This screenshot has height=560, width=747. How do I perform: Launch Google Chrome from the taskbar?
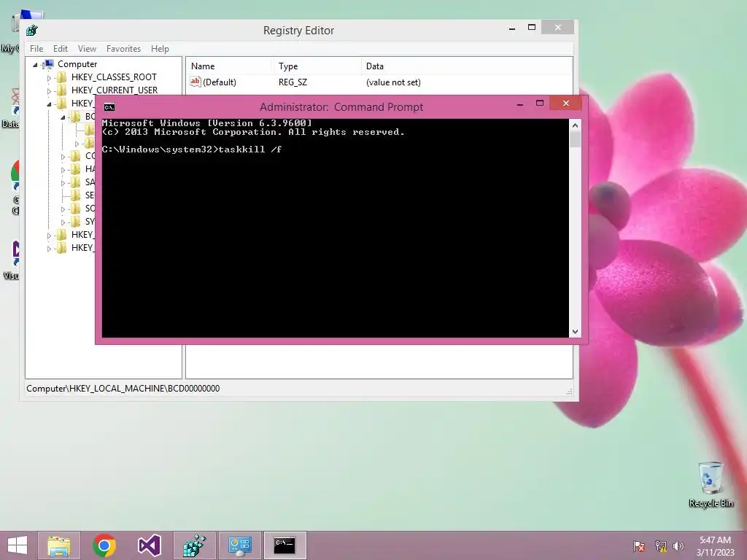point(104,545)
